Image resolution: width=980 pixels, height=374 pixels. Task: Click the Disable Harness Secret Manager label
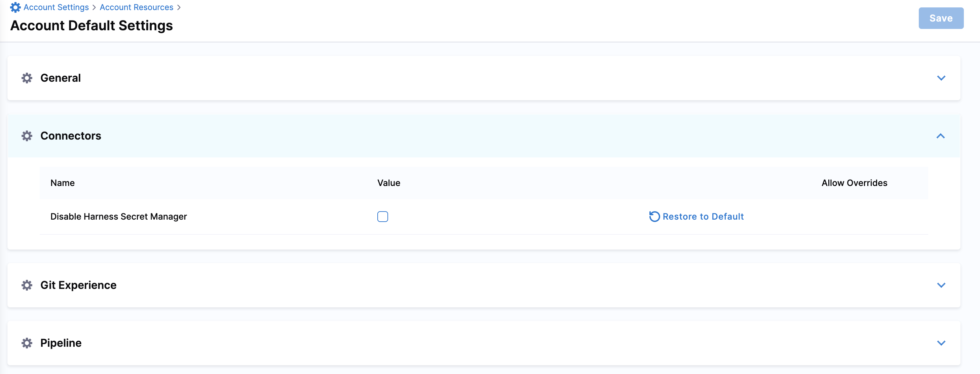click(x=119, y=217)
